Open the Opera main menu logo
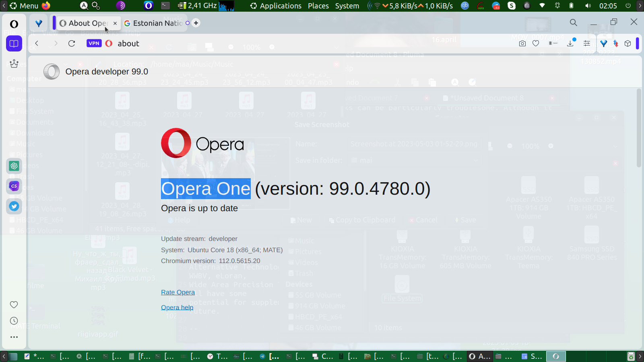The width and height of the screenshot is (644, 362). 14,24
